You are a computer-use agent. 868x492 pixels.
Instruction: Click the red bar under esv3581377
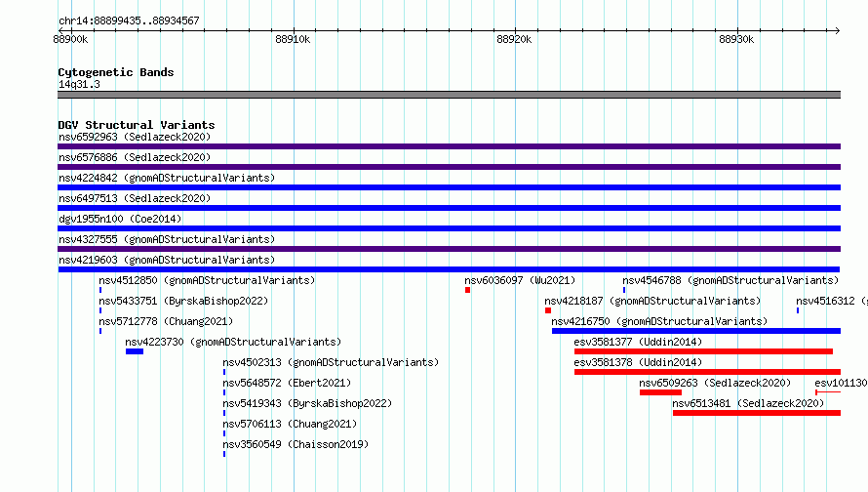tap(703, 351)
